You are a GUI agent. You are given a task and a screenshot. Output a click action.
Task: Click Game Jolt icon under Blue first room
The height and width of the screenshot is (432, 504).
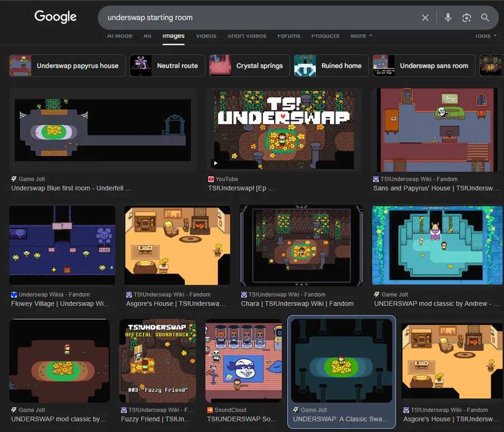tap(14, 179)
